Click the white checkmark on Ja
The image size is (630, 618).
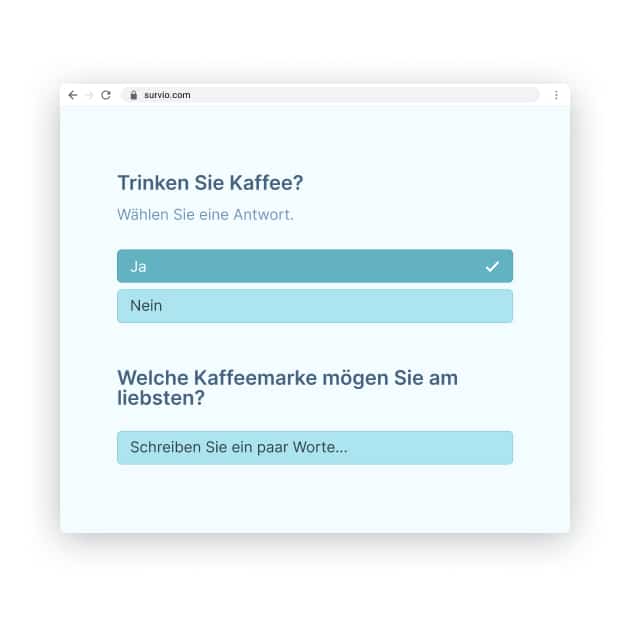pos(492,266)
